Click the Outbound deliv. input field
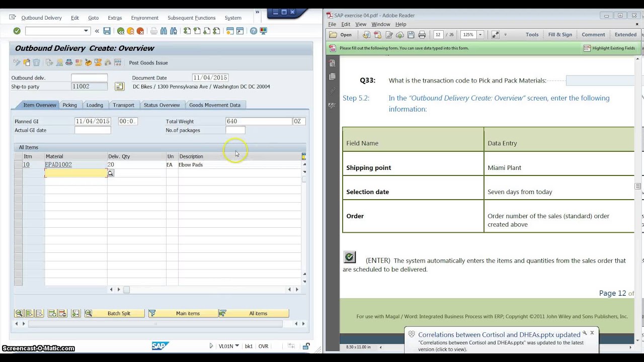This screenshot has height=362, width=644. 89,78
